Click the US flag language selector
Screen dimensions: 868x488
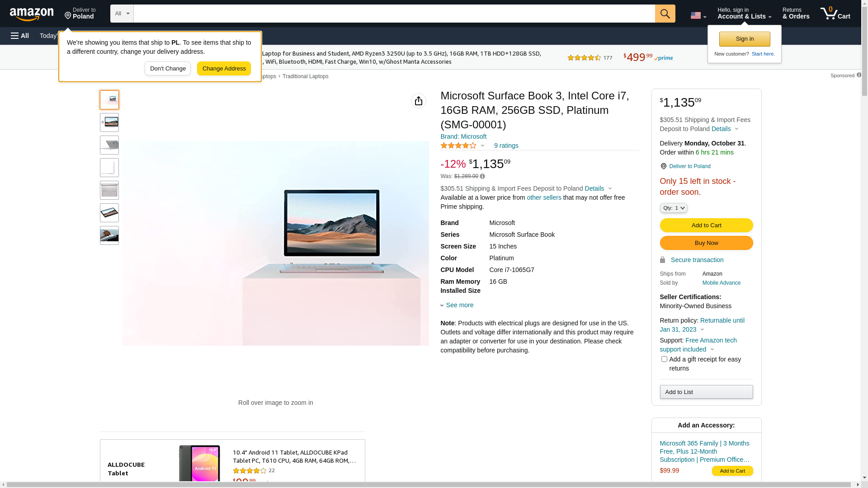tap(698, 15)
